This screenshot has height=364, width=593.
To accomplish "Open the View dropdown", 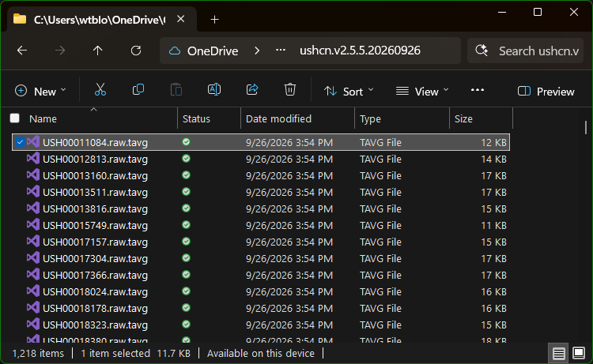I will click(x=422, y=92).
